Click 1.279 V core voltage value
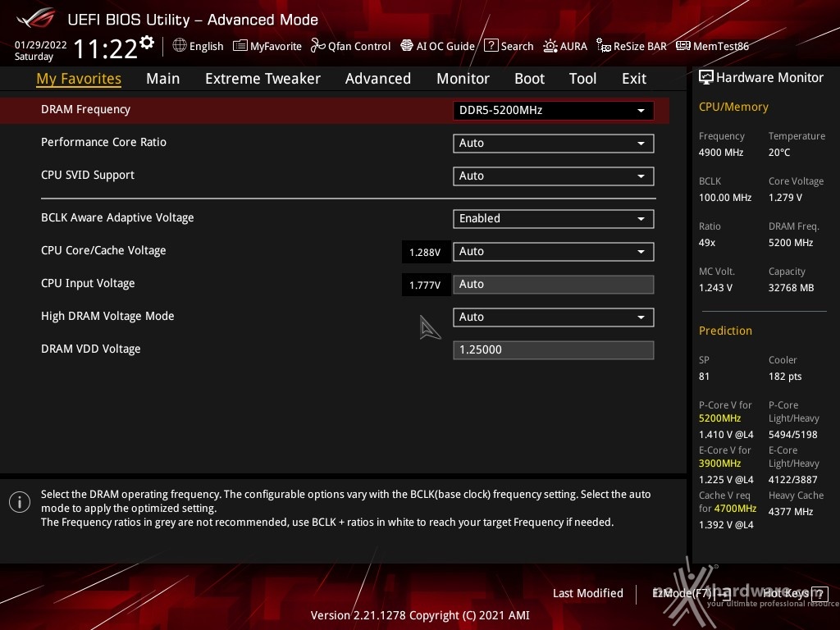 point(785,197)
